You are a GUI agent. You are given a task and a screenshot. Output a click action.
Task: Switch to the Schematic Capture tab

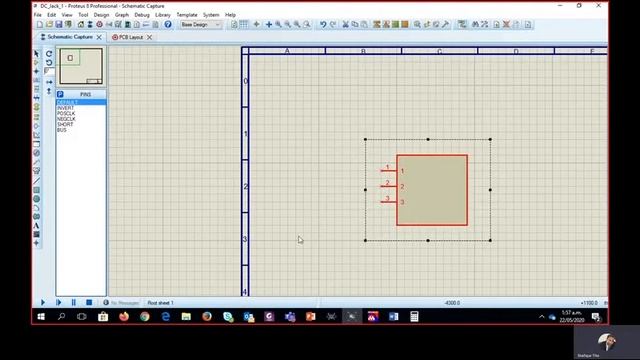(70, 37)
